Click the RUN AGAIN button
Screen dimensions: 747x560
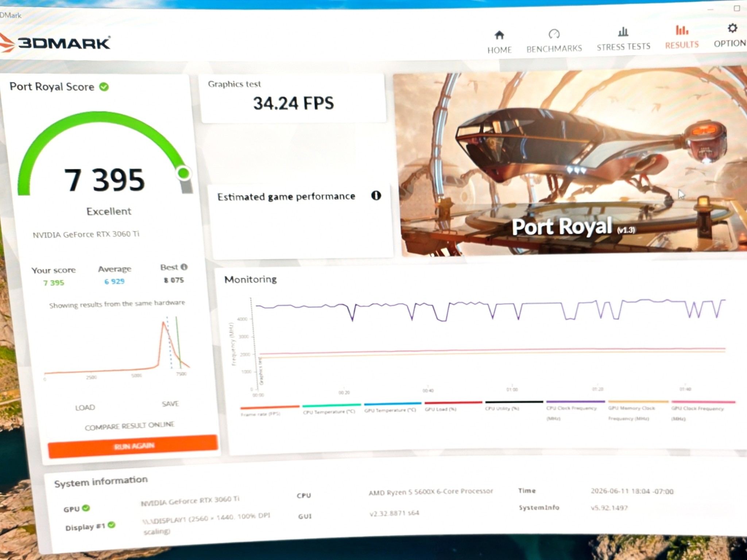click(x=133, y=446)
